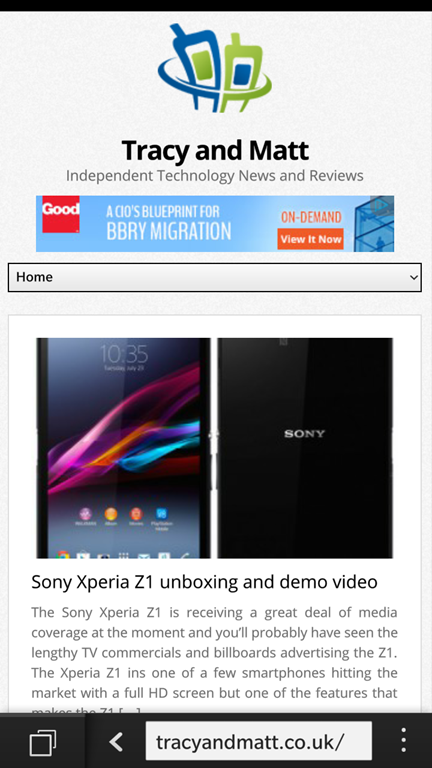Click the AdChoices triangle icon on banner

(382, 206)
